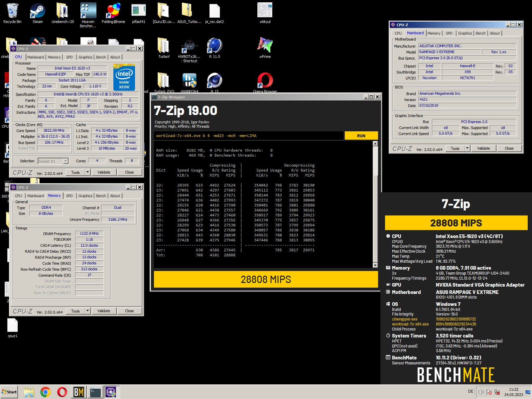Screen dimensions: 532x399
Task: Click the BIOS Version value 4101
Action: click(x=467, y=99)
